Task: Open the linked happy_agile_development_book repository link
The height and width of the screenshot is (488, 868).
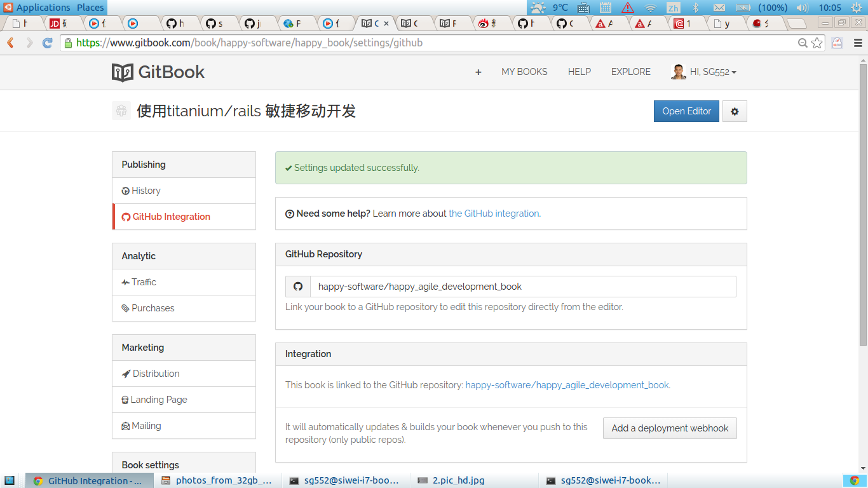Action: point(567,385)
